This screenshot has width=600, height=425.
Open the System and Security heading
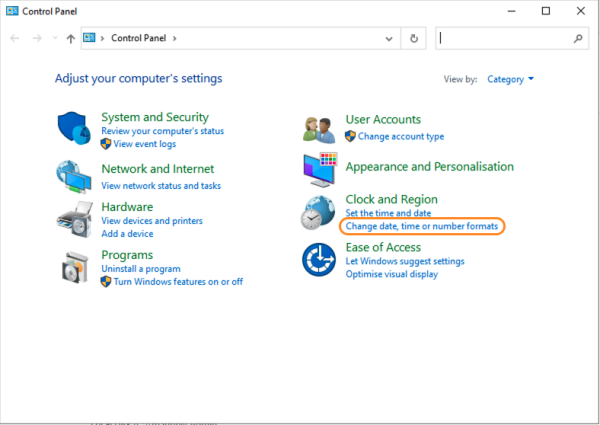pos(155,118)
